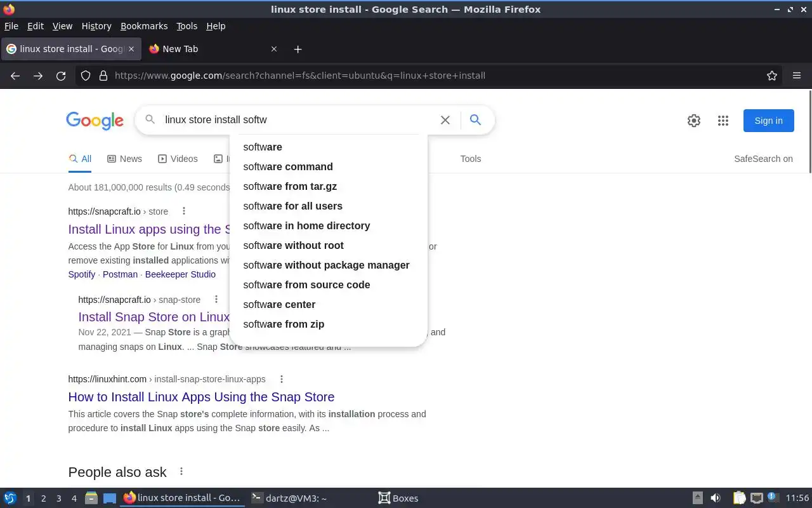Screen dimensions: 812x508
Task: Open the People also ask options menu
Action: click(x=181, y=471)
